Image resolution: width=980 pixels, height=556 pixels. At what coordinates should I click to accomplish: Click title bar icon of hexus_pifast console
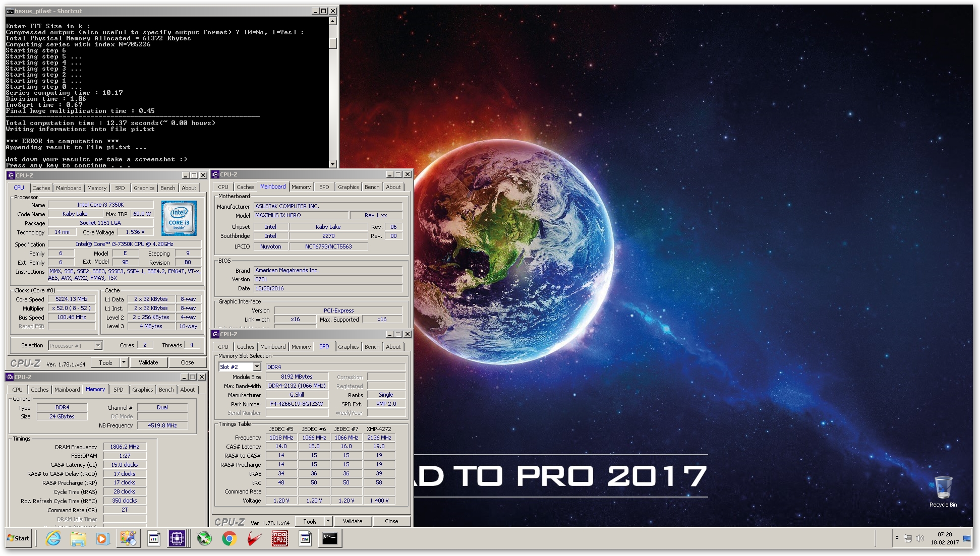coord(10,11)
